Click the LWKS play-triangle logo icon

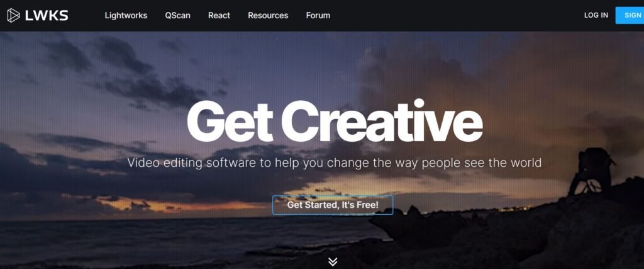[13, 15]
